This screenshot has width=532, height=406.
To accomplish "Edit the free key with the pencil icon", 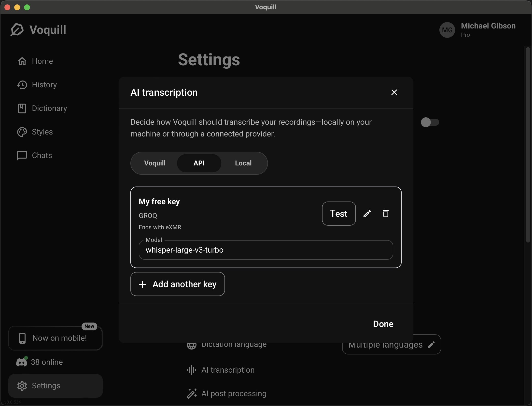I will [367, 214].
